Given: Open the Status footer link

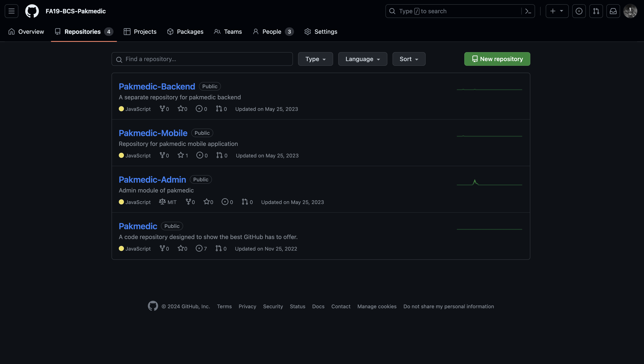Looking at the screenshot, I should pyautogui.click(x=297, y=307).
